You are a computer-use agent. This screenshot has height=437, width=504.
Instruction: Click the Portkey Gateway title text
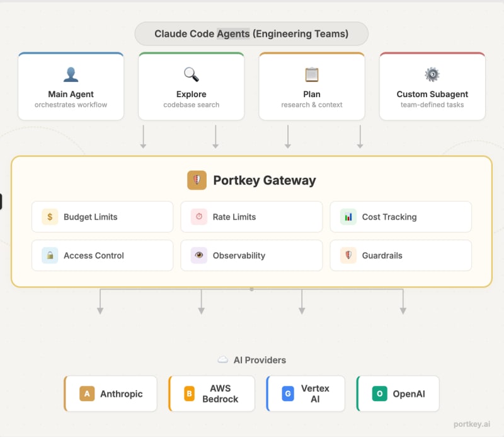click(265, 180)
